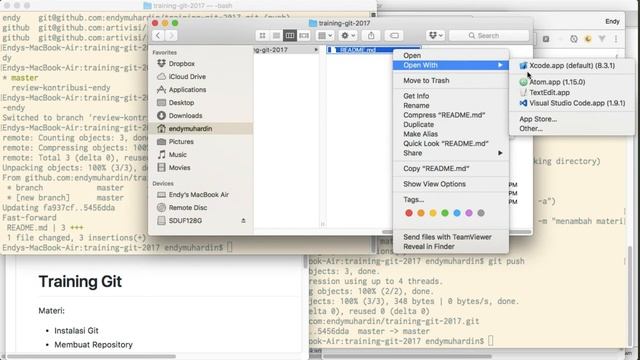
Task: Open Dropbox in Finder sidebar
Action: pos(182,64)
